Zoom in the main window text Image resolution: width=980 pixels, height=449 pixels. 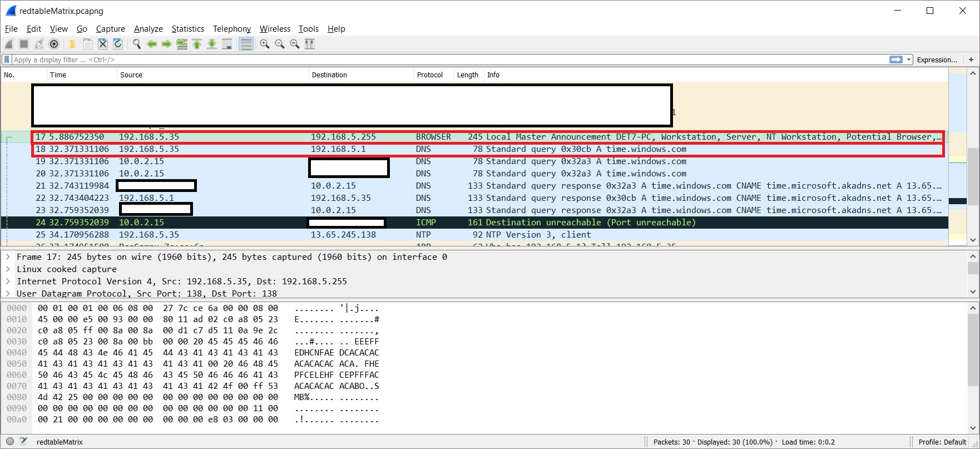pyautogui.click(x=265, y=44)
